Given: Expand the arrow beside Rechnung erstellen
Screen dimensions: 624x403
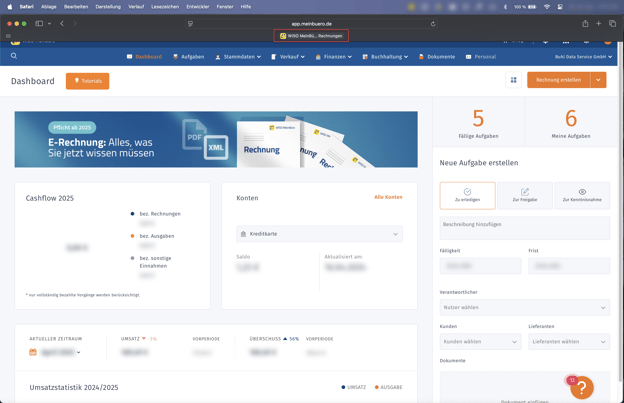Looking at the screenshot, I should [598, 80].
